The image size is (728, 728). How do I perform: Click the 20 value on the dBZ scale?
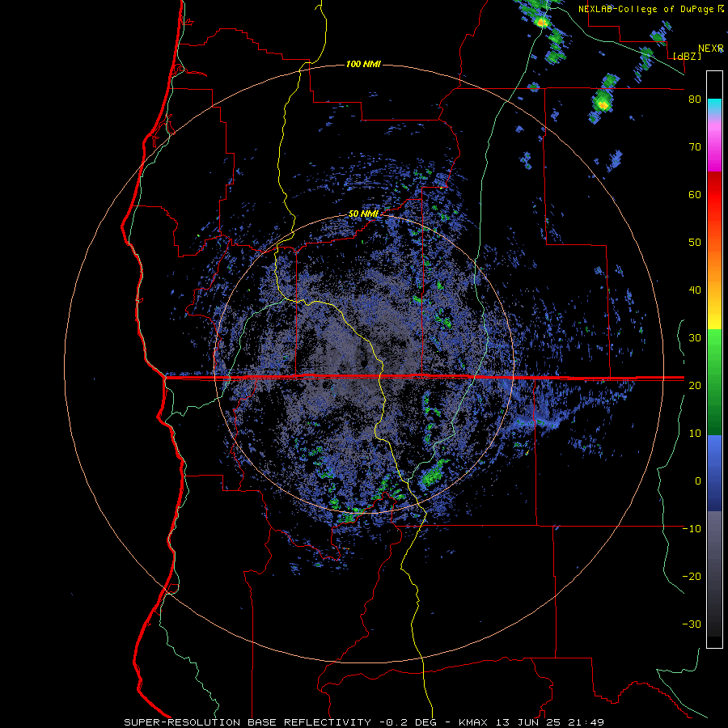tap(695, 386)
